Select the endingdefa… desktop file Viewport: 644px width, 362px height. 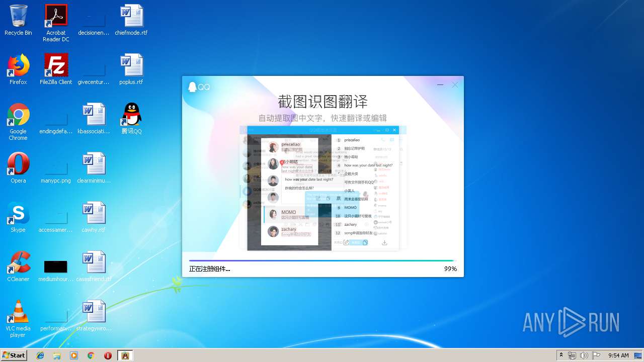56,119
